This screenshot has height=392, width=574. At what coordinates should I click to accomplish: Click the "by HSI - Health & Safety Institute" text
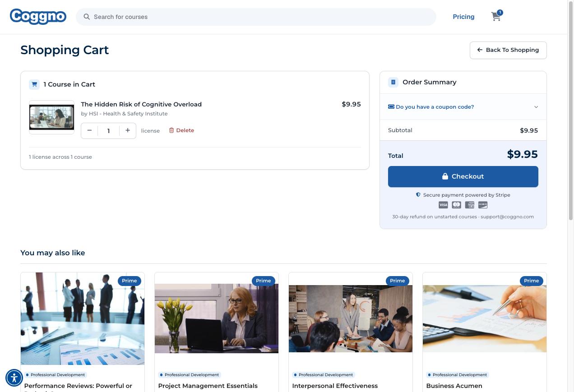[x=124, y=114]
